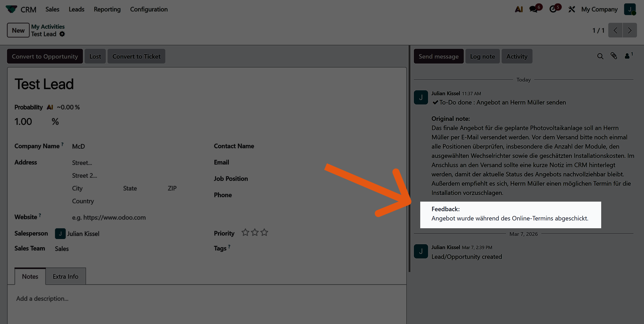
Task: Open the Salesperson field Julian Kissel
Action: click(x=83, y=234)
